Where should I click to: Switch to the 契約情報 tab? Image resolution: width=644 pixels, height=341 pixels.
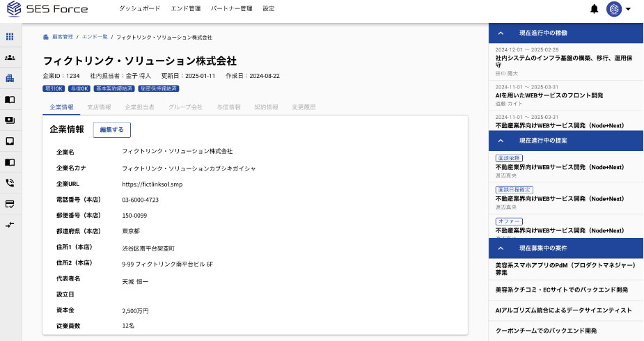[x=266, y=107]
